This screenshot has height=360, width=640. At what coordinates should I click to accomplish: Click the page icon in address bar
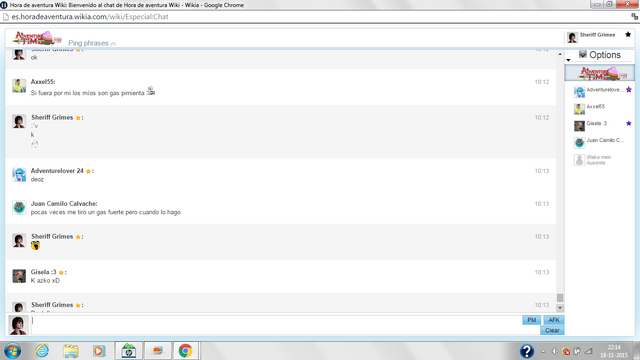pos(6,17)
